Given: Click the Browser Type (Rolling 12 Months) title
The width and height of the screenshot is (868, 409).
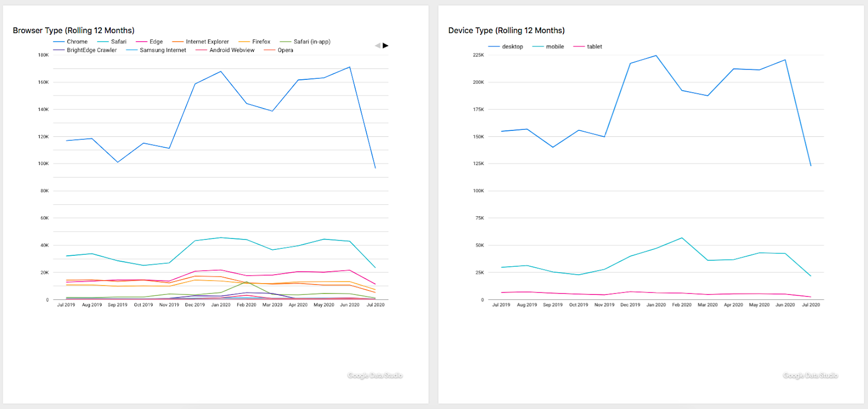Looking at the screenshot, I should click(x=74, y=30).
